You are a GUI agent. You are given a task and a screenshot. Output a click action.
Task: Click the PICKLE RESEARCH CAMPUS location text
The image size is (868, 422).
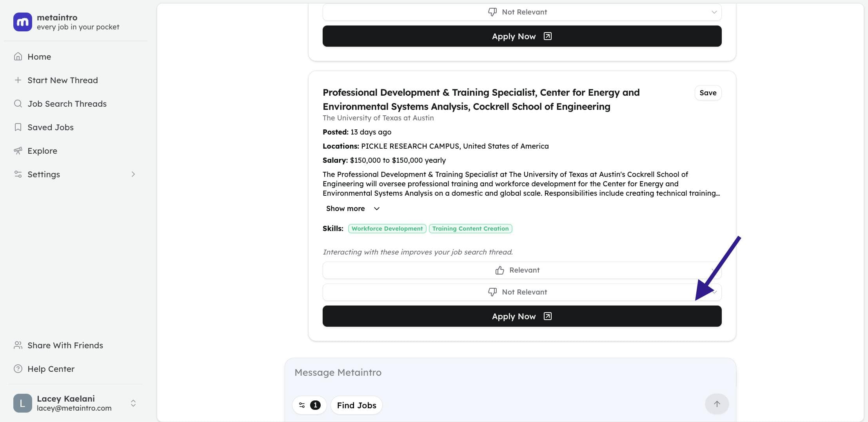point(436,146)
